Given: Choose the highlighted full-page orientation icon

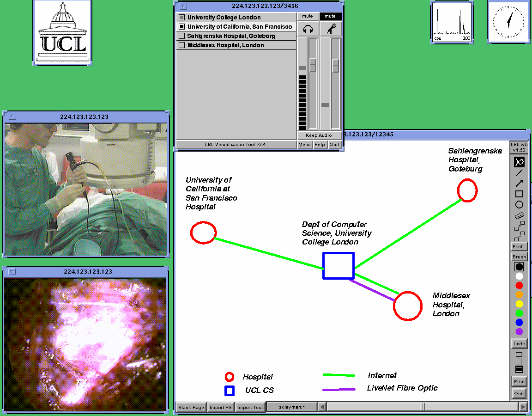Looking at the screenshot, I should pos(519,369).
